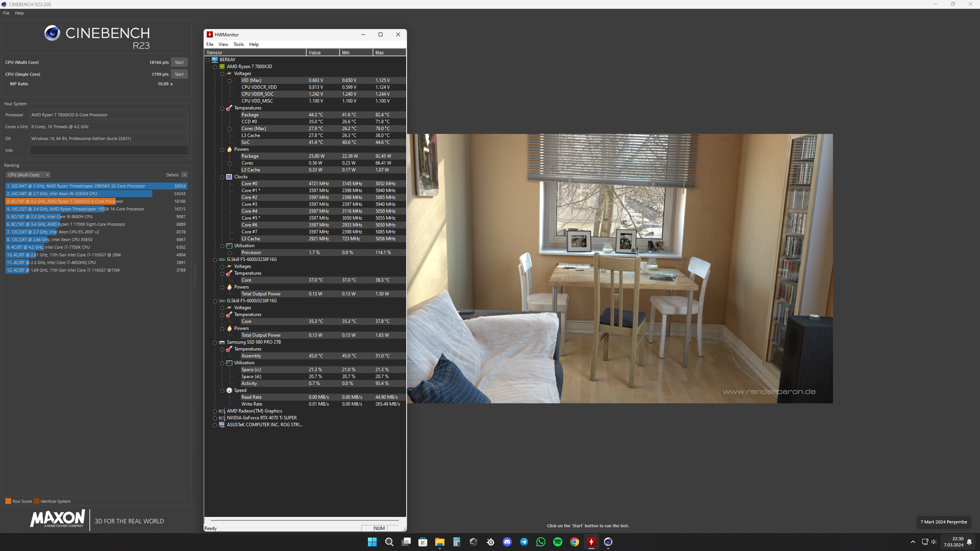This screenshot has height=551, width=980.
Task: Open the Cinebench File menu
Action: pos(6,13)
